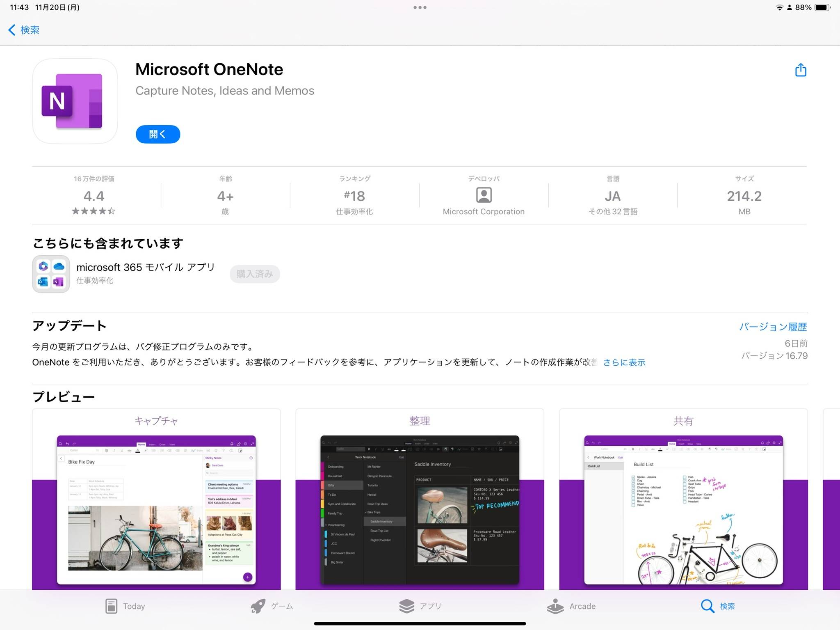
Task: Switch to the アプリ tab
Action: (x=420, y=606)
